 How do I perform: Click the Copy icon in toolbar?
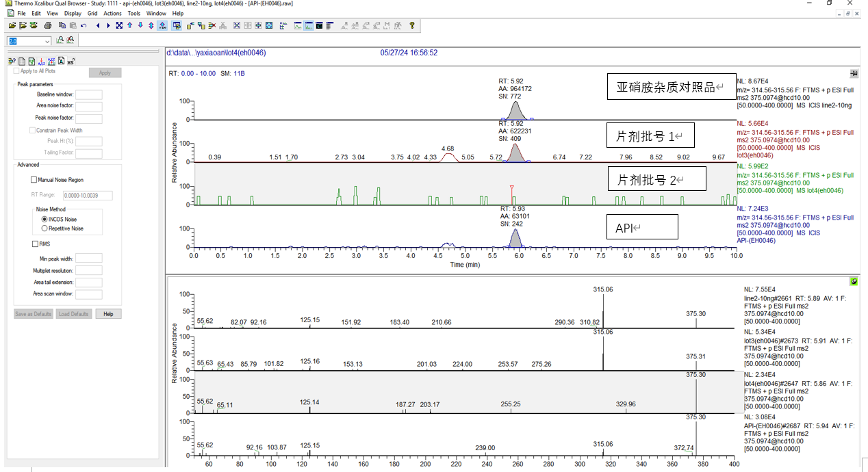(x=62, y=26)
